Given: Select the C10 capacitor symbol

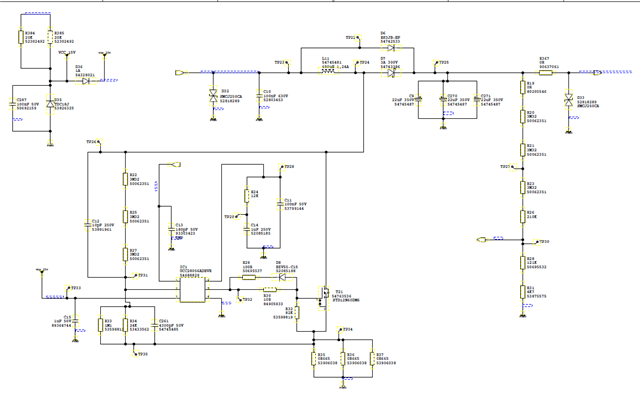Looking at the screenshot, I should click(x=259, y=96).
